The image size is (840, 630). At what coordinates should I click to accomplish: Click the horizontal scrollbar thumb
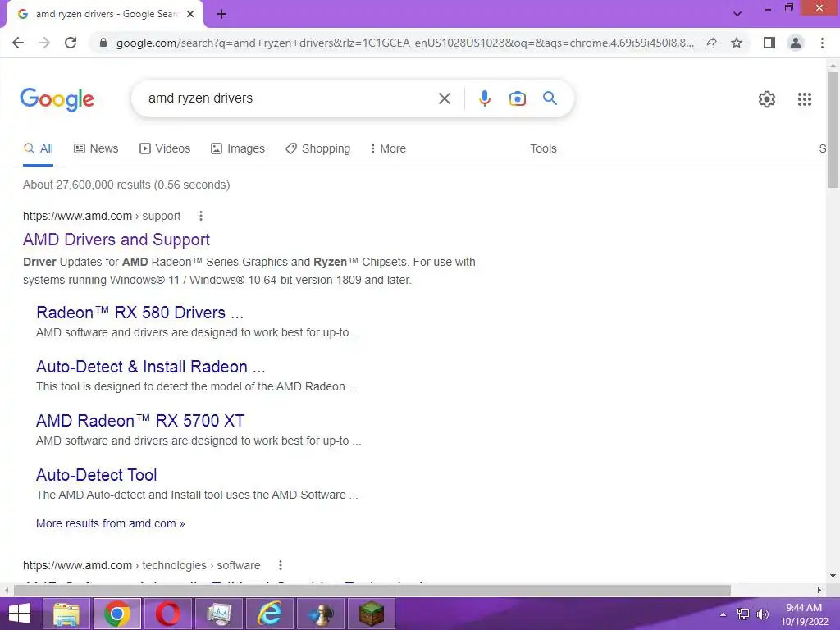372,590
